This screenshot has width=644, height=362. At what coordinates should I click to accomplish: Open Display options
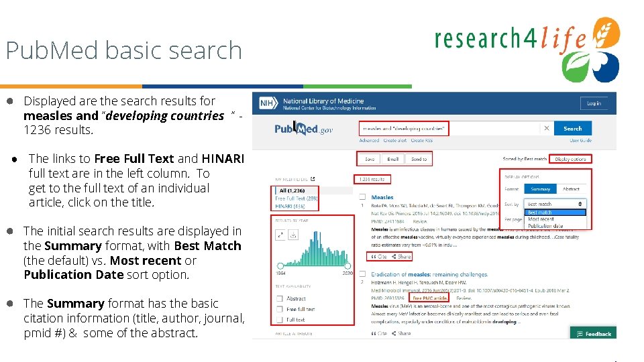point(570,159)
